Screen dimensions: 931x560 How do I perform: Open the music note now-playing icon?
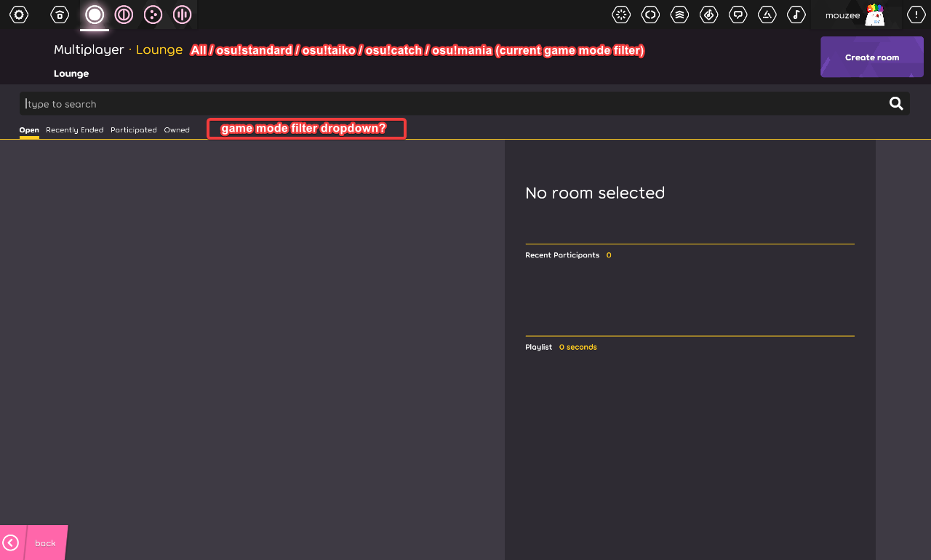click(796, 15)
